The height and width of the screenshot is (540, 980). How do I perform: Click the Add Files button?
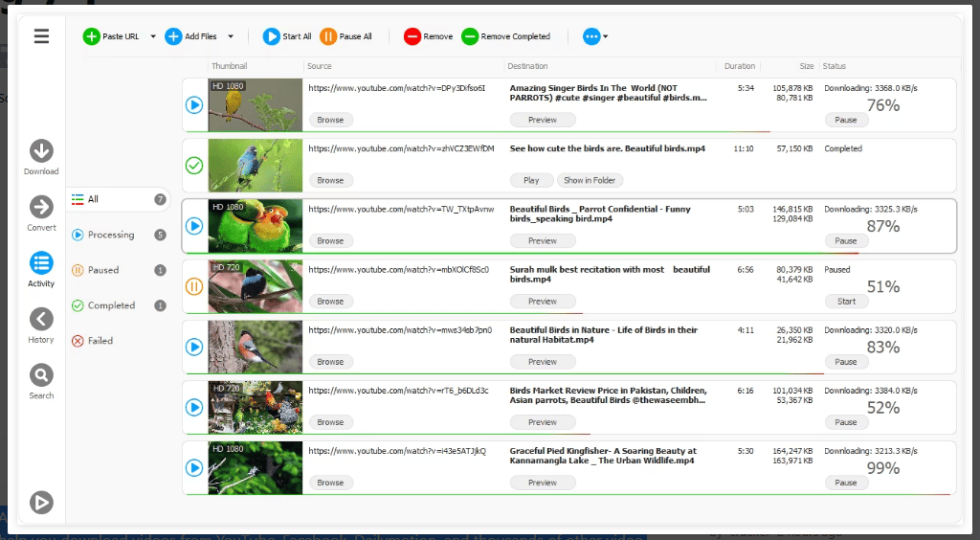(x=191, y=36)
